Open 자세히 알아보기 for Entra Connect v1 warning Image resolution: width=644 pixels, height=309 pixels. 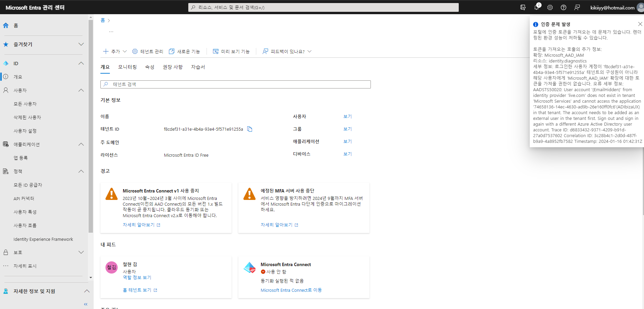click(x=141, y=225)
